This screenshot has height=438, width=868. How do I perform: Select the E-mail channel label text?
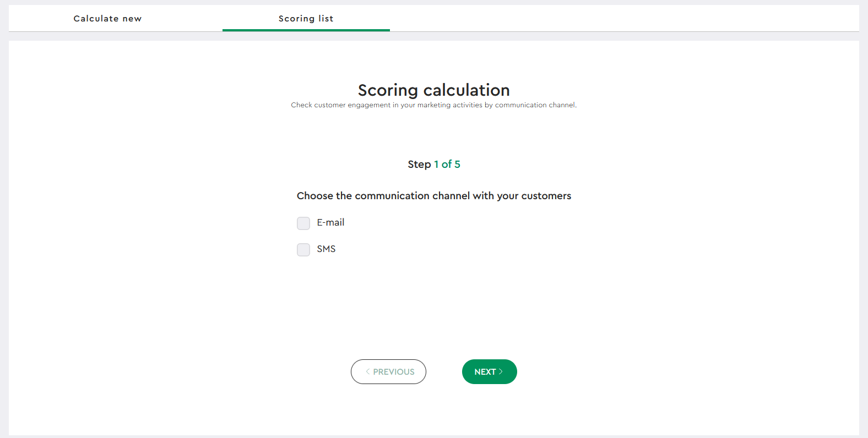(330, 222)
